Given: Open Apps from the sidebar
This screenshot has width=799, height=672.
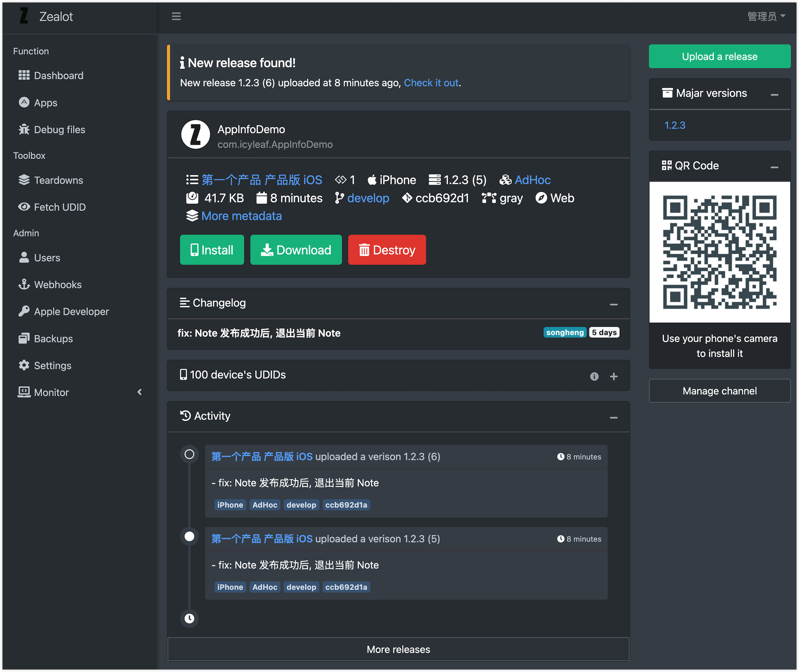Looking at the screenshot, I should click(45, 102).
